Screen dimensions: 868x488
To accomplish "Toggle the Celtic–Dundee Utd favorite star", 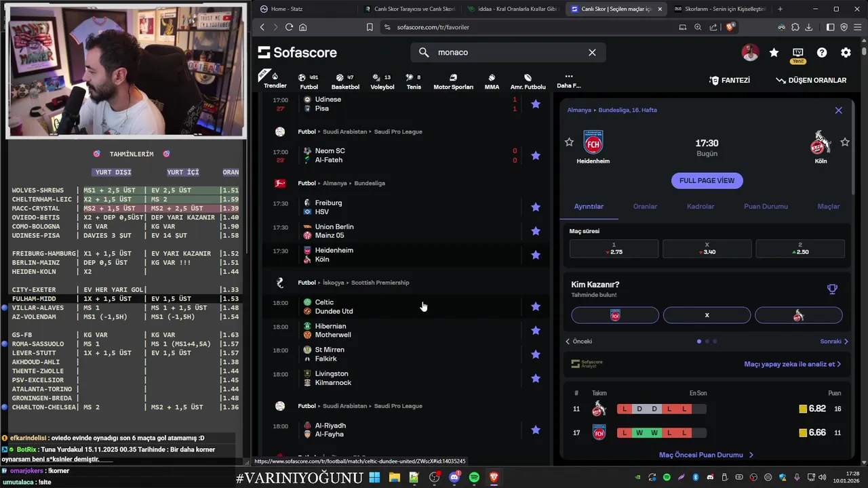I will 536,306.
